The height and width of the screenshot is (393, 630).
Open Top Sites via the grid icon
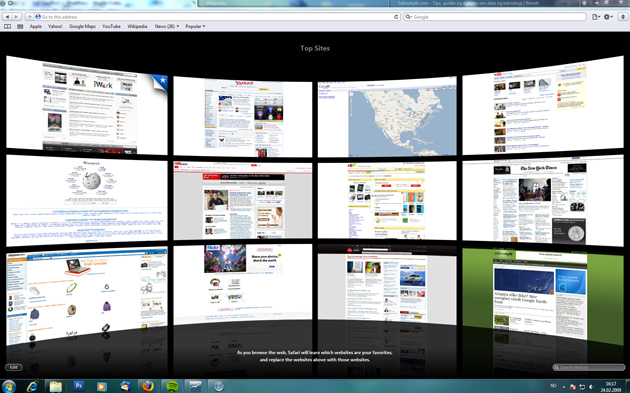[x=20, y=27]
